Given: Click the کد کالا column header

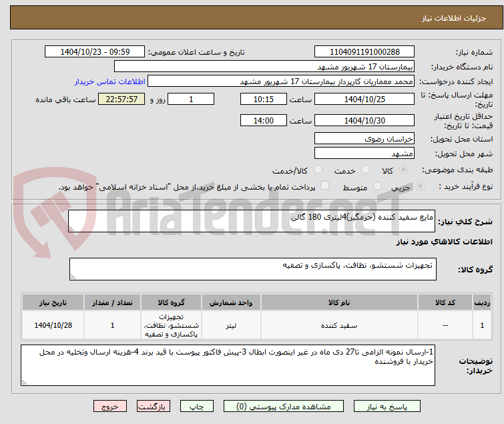Looking at the screenshot, I should click(x=445, y=302).
